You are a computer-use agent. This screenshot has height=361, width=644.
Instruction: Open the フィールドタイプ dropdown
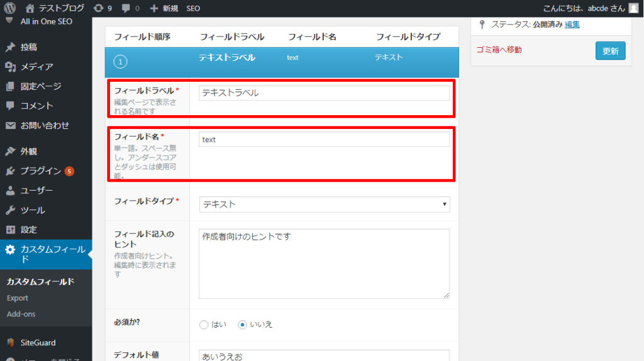click(x=324, y=204)
